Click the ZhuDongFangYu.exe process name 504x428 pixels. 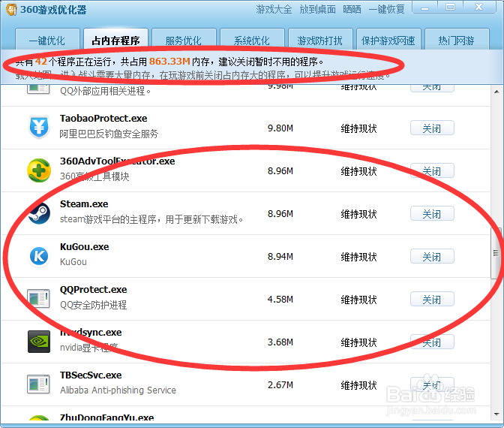pos(106,417)
